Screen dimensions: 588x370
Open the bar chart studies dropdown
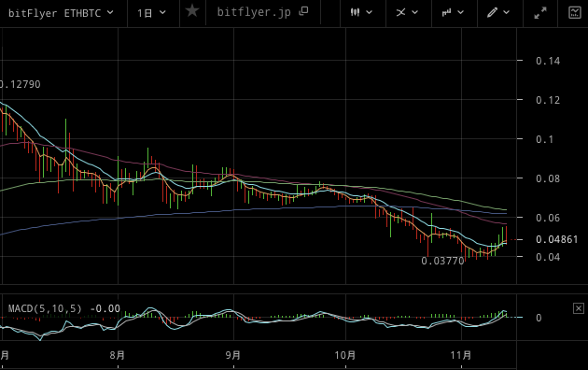click(453, 13)
